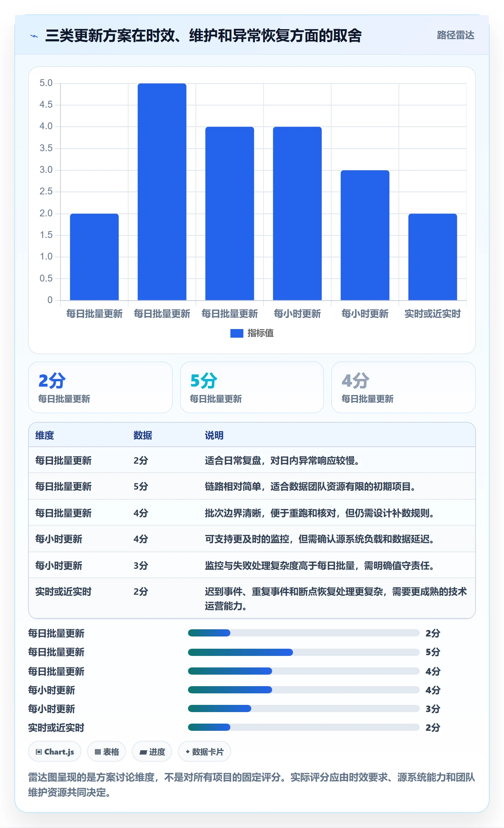The width and height of the screenshot is (504, 828).
Task: Click the diamond icon in 数据卡片 chip
Action: click(x=188, y=752)
